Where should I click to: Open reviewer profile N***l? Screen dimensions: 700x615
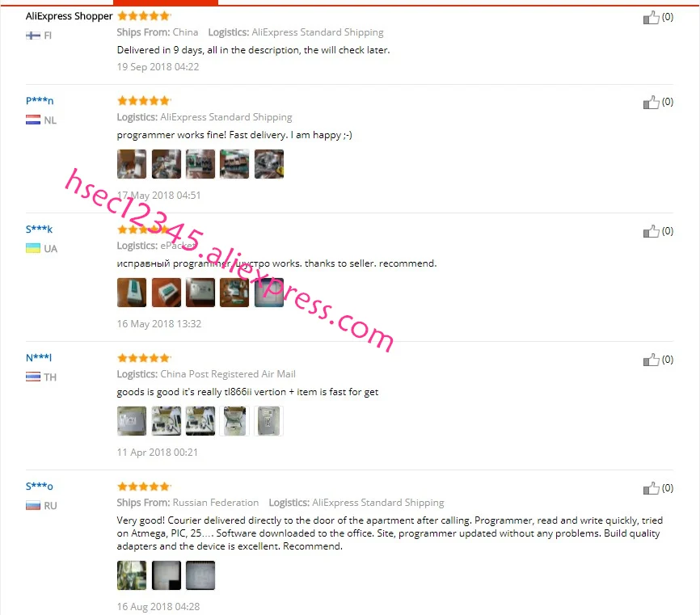(39, 358)
